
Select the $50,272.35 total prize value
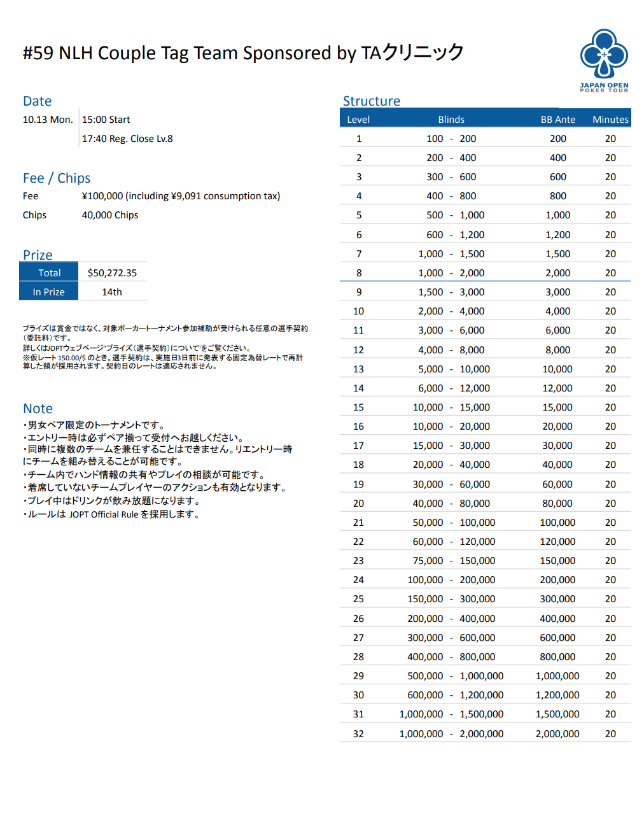coord(112,272)
